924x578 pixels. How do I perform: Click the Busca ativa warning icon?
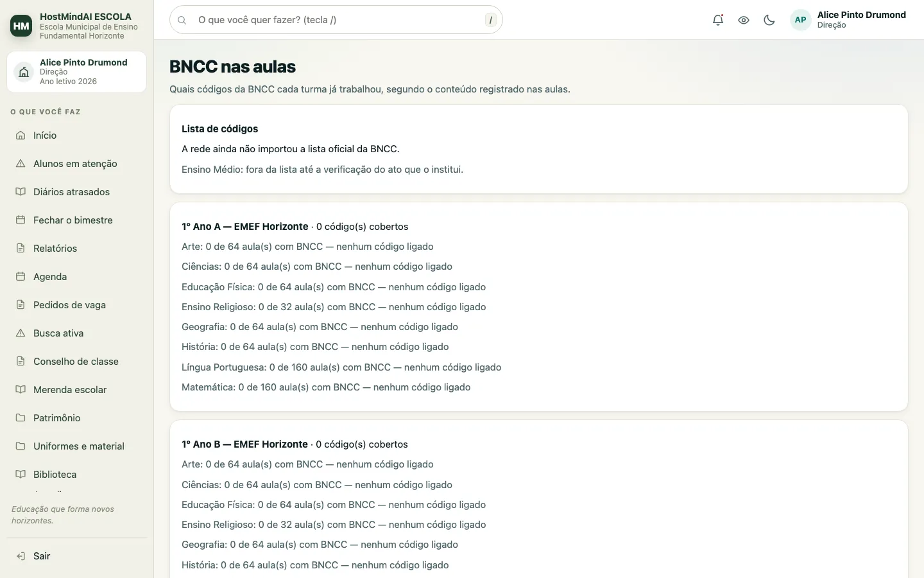(21, 333)
